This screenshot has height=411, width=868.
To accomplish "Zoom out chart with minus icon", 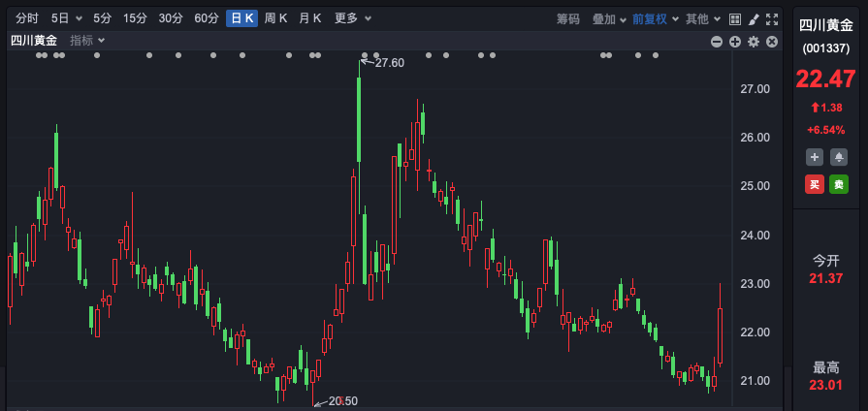I will click(717, 41).
